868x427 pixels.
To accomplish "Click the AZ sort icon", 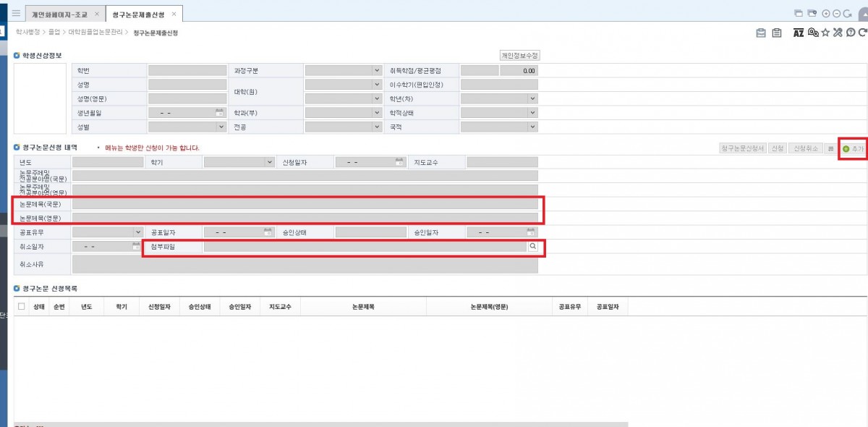I will [x=799, y=33].
